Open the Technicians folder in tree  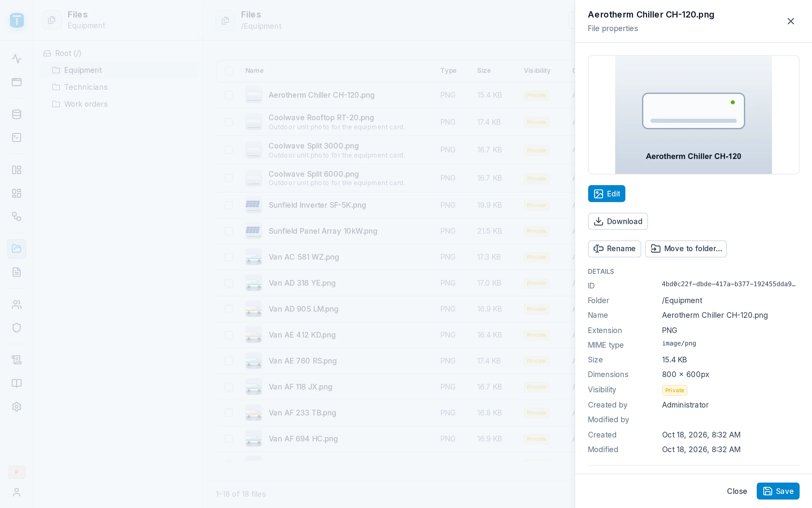coord(118,87)
